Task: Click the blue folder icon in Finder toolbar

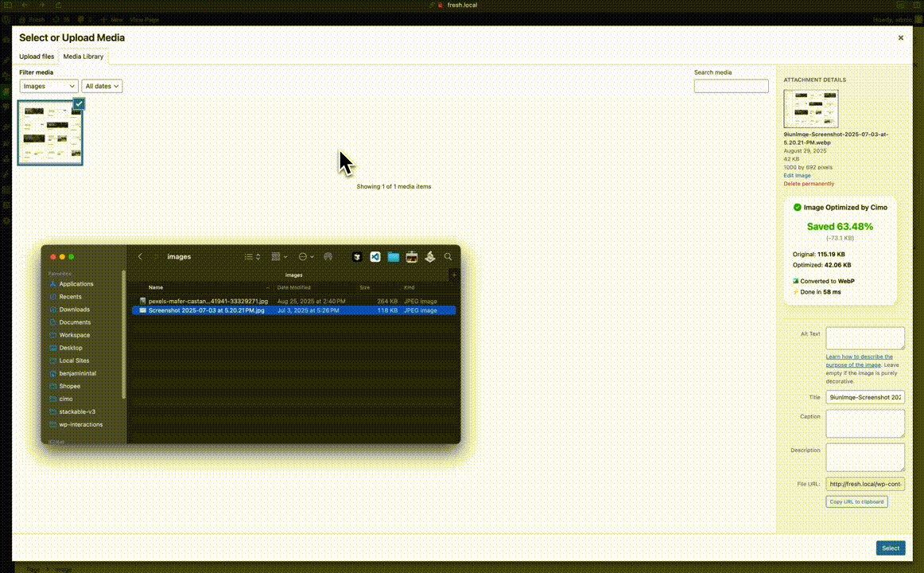Action: (x=394, y=257)
